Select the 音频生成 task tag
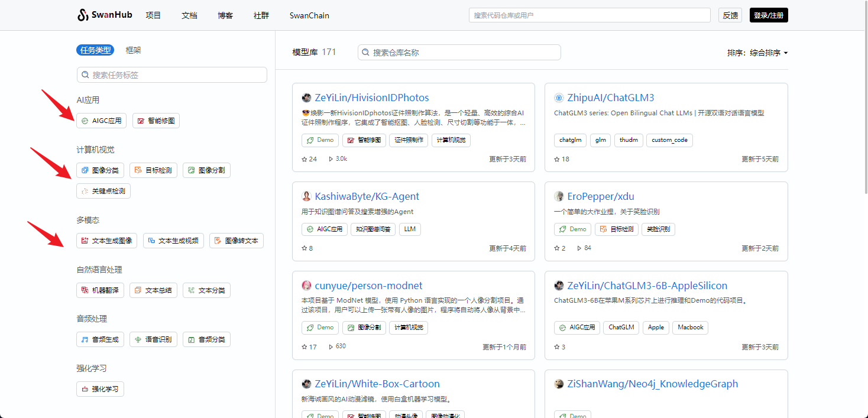Screen dimensions: 868x418 100,339
